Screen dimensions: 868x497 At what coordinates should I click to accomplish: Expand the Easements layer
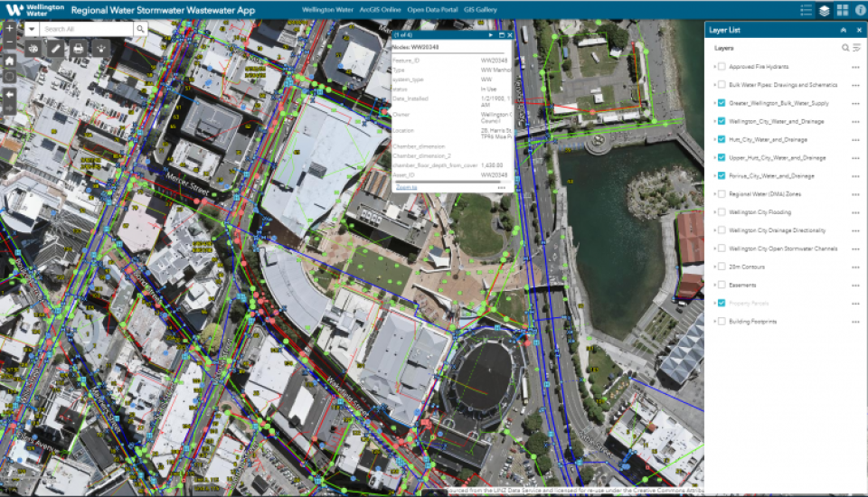(x=714, y=285)
